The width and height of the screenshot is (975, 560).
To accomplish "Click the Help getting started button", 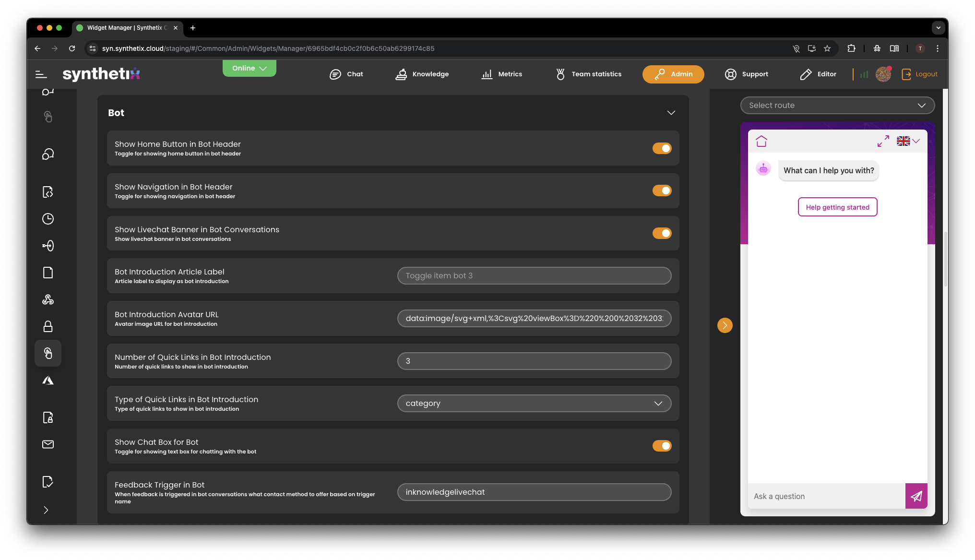I will (837, 207).
